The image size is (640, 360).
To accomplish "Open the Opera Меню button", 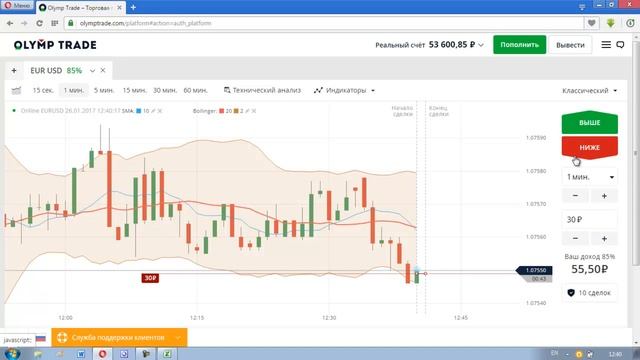I will pyautogui.click(x=17, y=6).
